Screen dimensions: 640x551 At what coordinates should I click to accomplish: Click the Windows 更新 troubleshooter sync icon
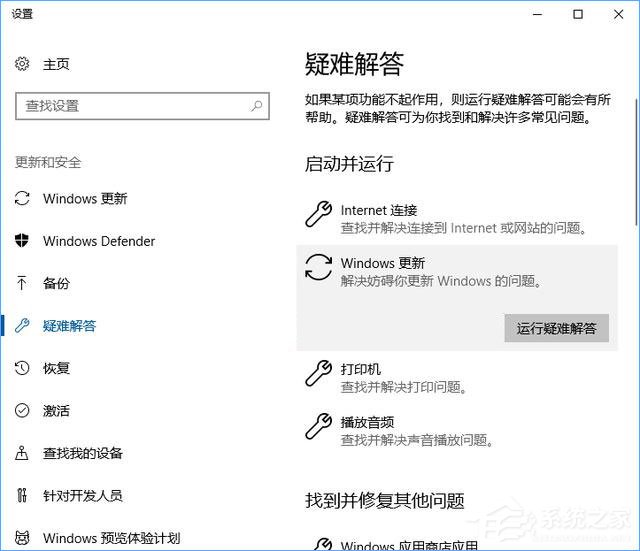[318, 267]
